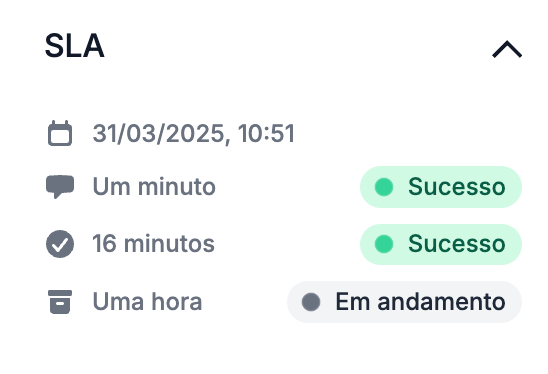Screen dimensions: 548x374
Task: Click the green dot in 16 minutos' badge
Action: point(384,244)
